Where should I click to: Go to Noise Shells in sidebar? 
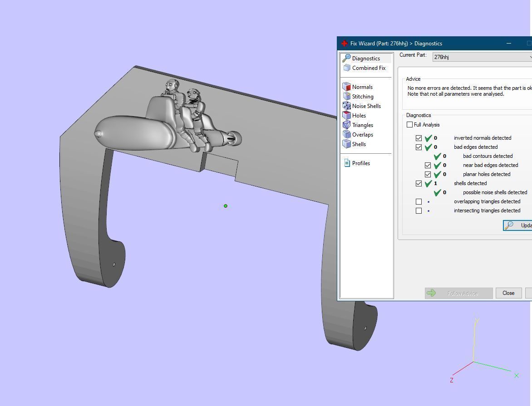pos(366,106)
